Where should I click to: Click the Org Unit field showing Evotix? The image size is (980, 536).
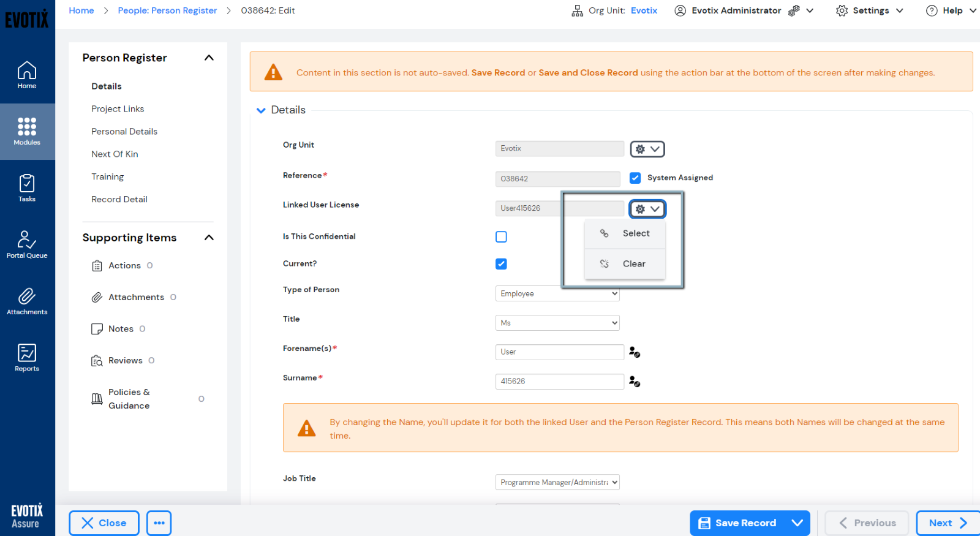559,149
